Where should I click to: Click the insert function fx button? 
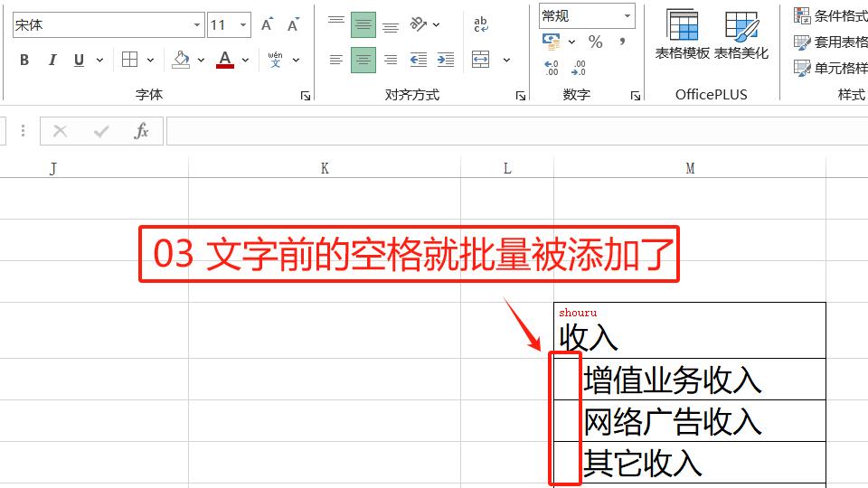[141, 131]
